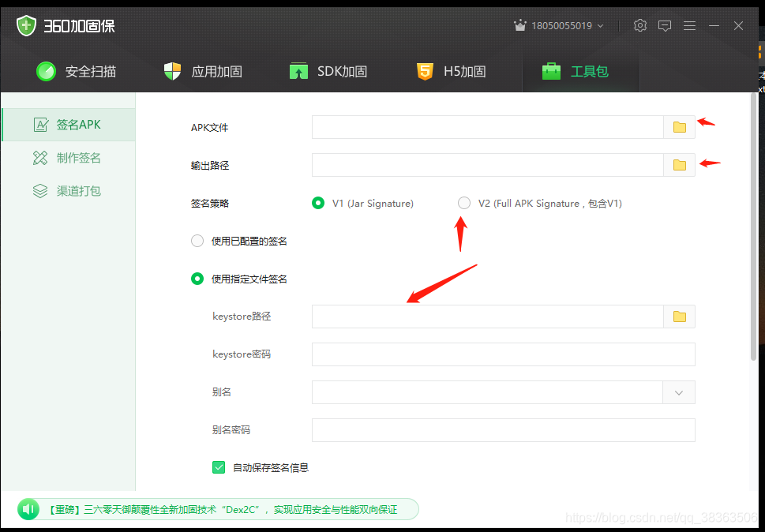Open the settings gear in title bar
Image resolution: width=765 pixels, height=532 pixels.
tap(640, 25)
